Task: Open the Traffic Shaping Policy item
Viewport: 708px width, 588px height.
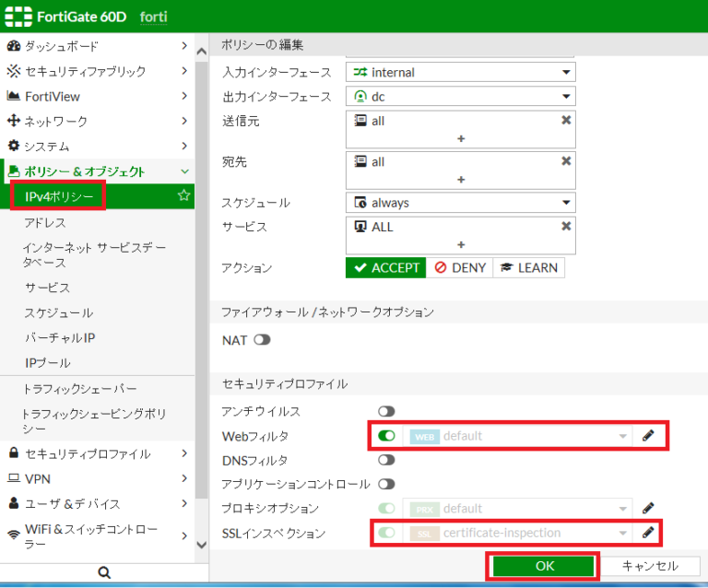Action: coord(94,420)
